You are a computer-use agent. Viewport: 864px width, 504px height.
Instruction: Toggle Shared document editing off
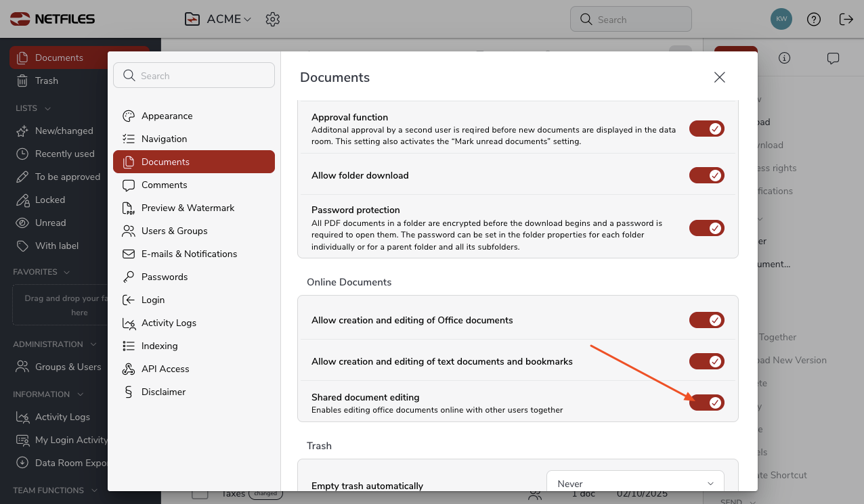(x=706, y=403)
